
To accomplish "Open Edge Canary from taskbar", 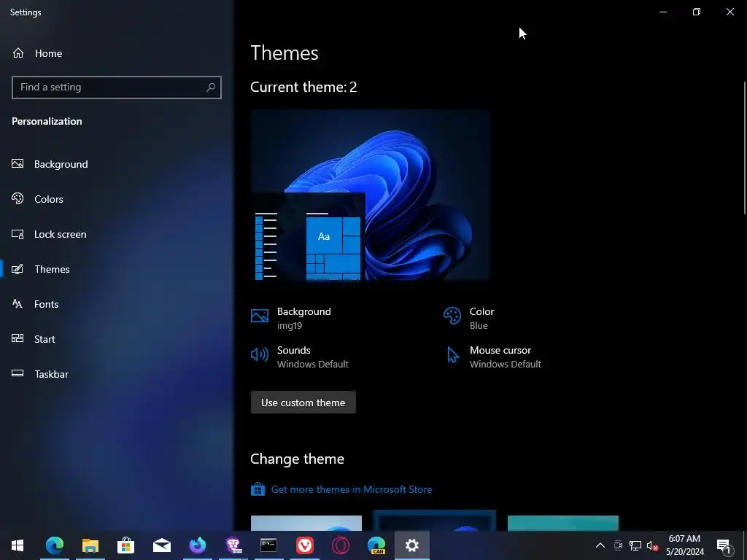I will [376, 545].
